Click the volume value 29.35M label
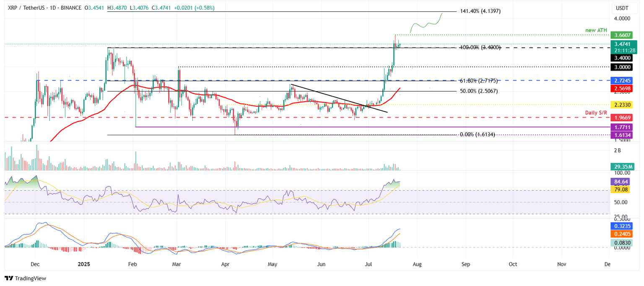This screenshot has height=286, width=644. click(x=622, y=167)
